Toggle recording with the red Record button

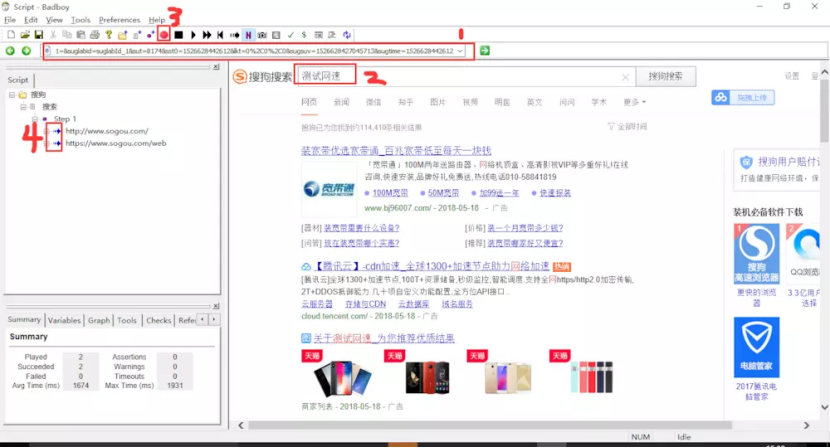164,35
